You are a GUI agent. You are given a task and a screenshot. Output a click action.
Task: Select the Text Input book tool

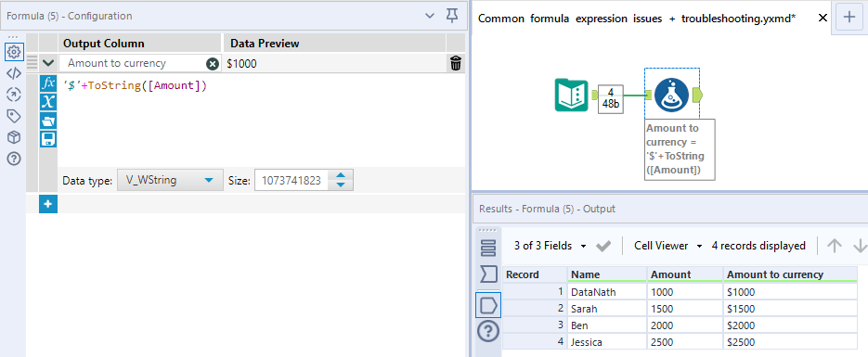(x=571, y=96)
